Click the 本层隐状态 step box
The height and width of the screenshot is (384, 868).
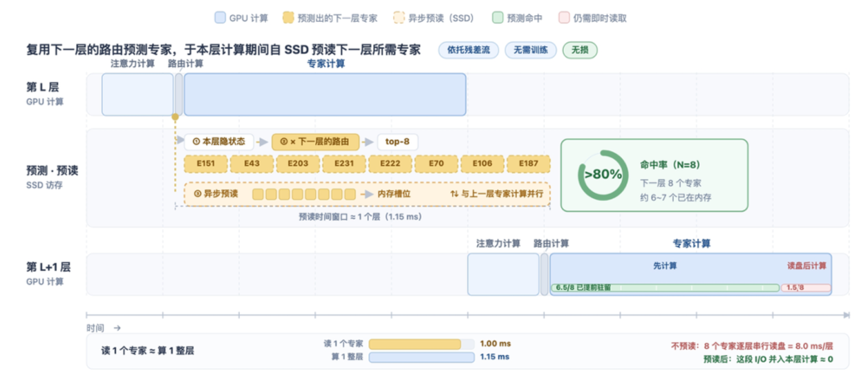click(219, 142)
